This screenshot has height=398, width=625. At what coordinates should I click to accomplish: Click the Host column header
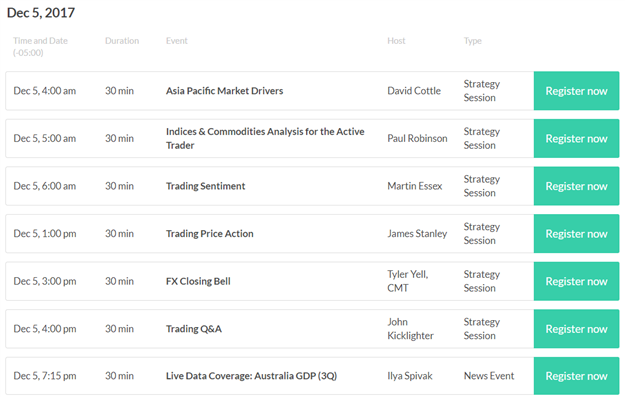click(396, 41)
